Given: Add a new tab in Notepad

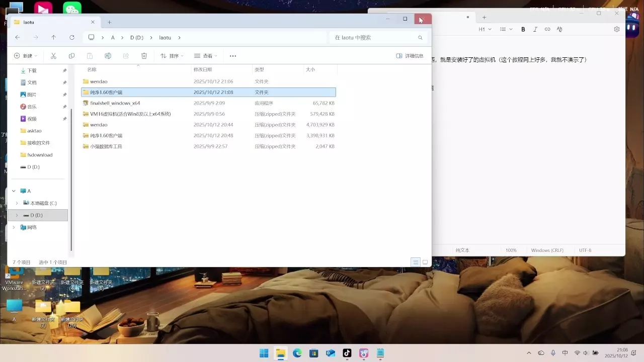Looking at the screenshot, I should tap(485, 18).
